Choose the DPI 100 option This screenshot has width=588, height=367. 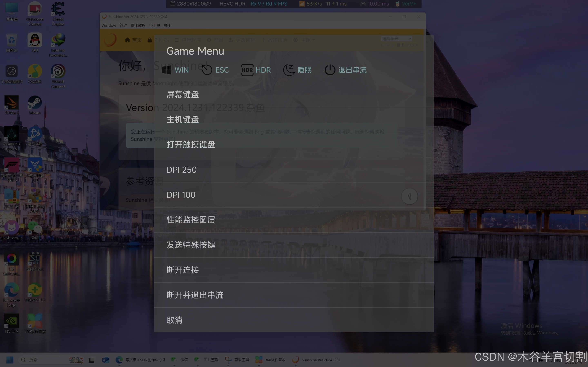point(181,195)
